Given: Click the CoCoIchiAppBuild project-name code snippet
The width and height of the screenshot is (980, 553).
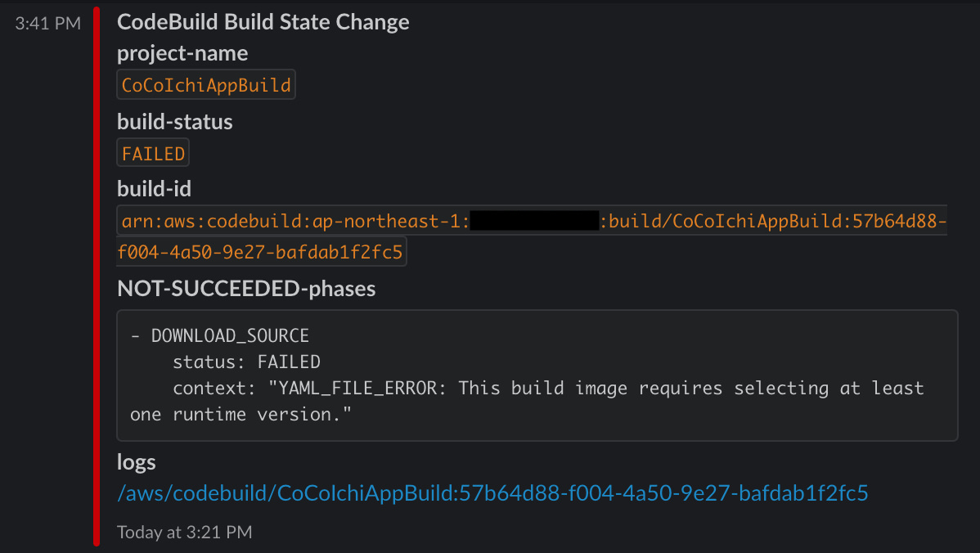Looking at the screenshot, I should (205, 83).
